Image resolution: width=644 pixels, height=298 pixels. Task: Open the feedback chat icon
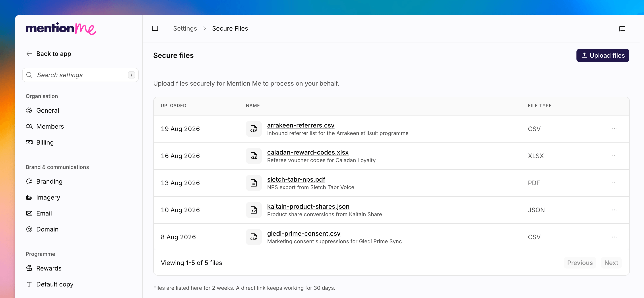(622, 29)
